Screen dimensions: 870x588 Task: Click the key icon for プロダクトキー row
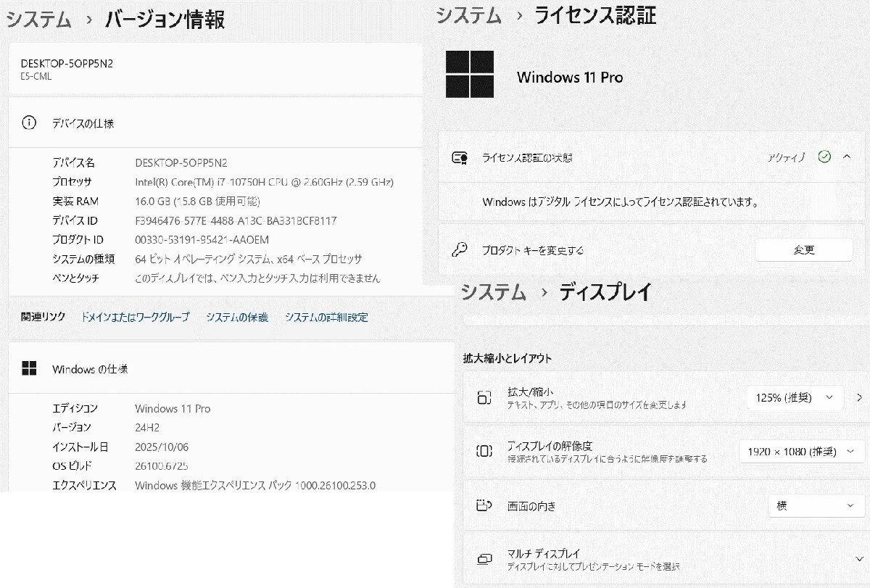point(459,249)
